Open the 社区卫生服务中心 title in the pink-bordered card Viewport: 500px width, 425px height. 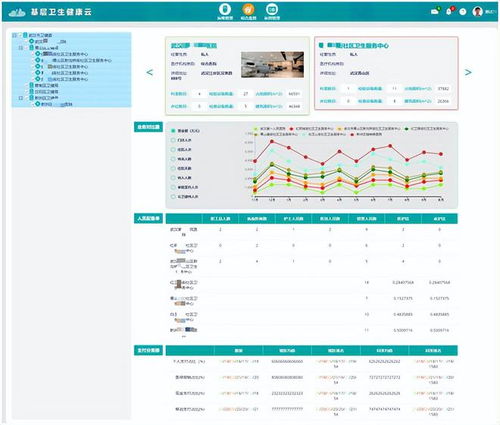(358, 45)
